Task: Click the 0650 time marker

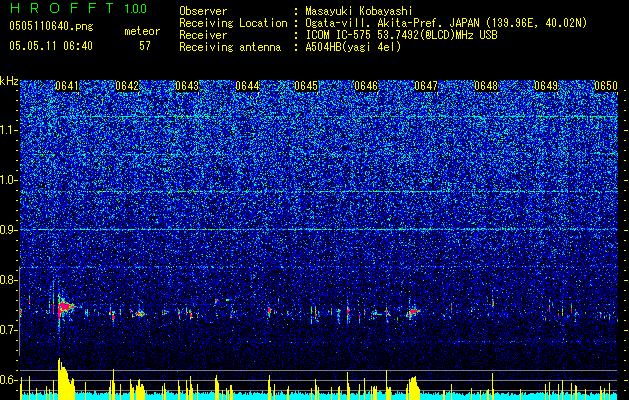Action: click(x=606, y=86)
